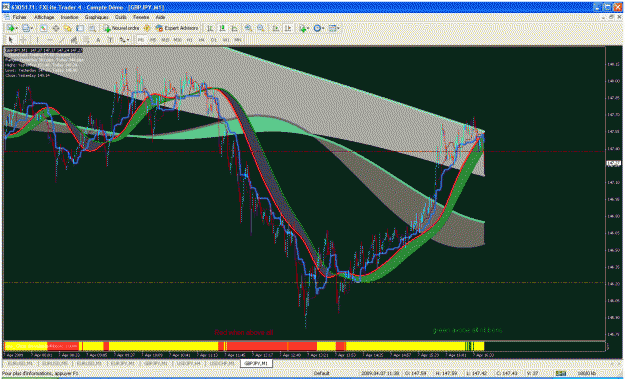Open the Affichage menu

44,17
